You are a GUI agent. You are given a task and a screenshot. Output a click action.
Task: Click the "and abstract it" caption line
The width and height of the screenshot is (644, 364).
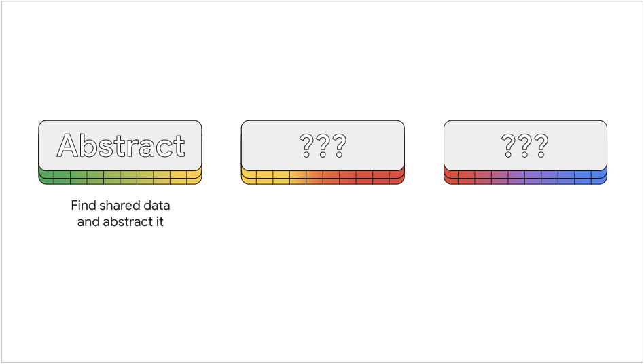tap(120, 222)
